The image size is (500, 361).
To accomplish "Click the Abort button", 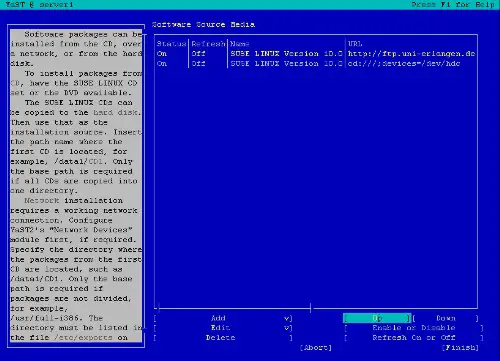I will point(316,347).
